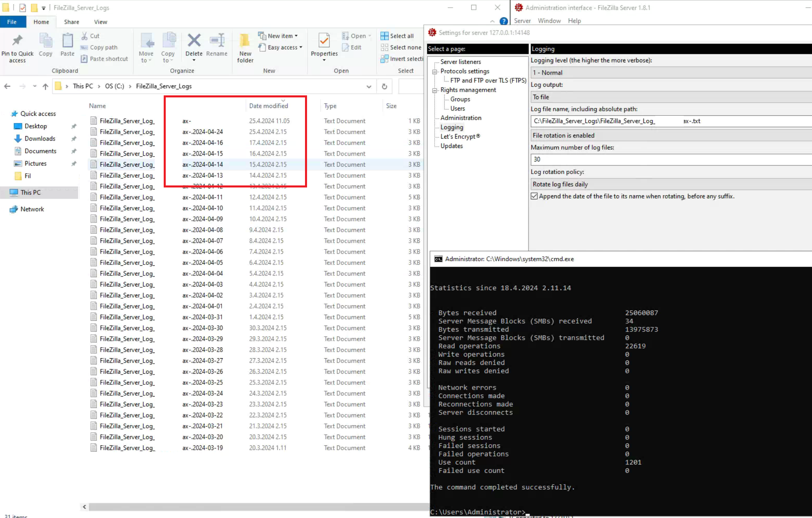Click Invert selection in ribbon
Viewport: 812px width, 518px height.
pyautogui.click(x=402, y=59)
